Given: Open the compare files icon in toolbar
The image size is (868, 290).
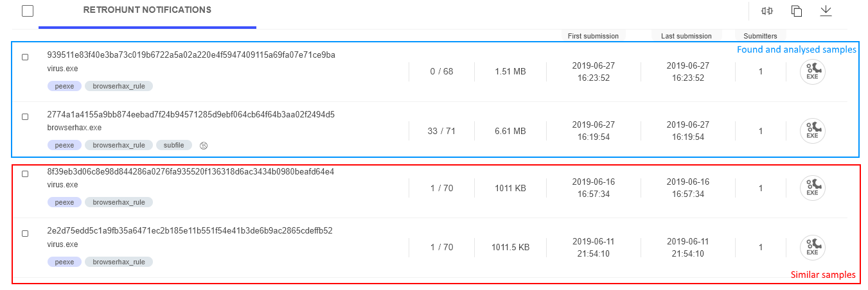Looking at the screenshot, I should pos(766,11).
